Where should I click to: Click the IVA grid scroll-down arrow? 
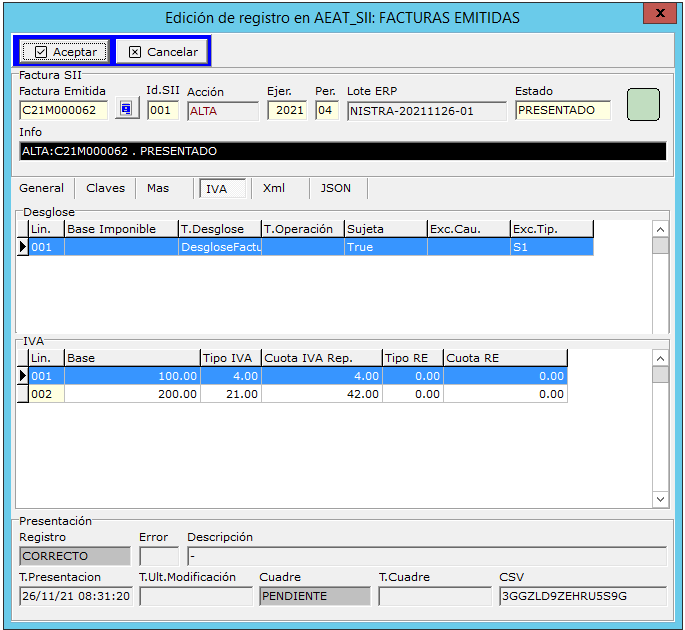(660, 499)
